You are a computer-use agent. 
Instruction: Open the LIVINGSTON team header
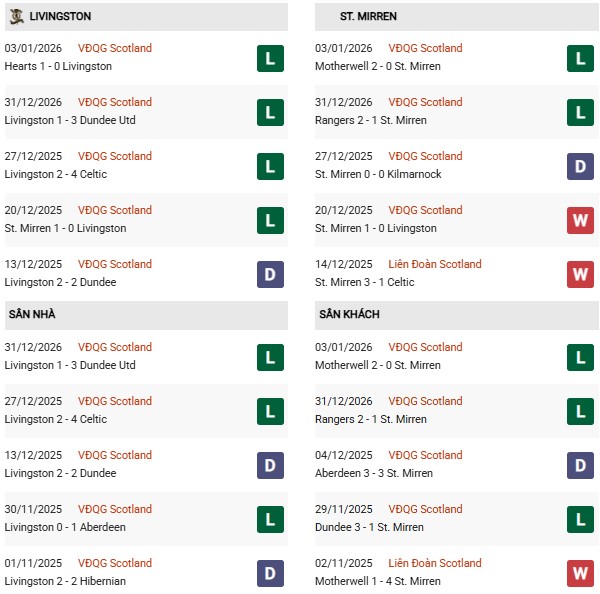tap(61, 17)
